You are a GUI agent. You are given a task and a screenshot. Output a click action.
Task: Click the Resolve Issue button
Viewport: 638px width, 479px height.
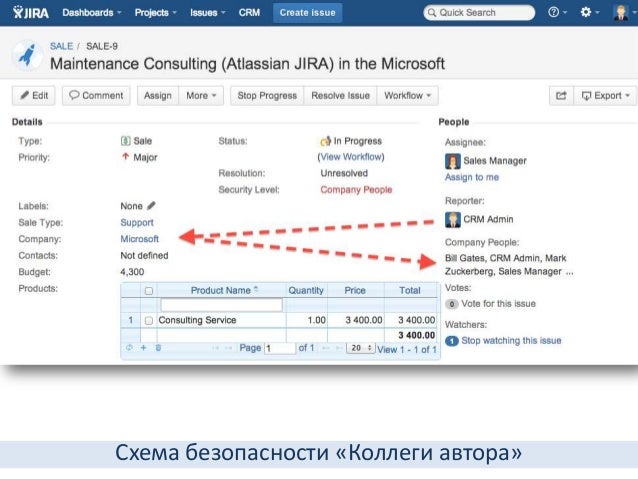click(x=341, y=96)
